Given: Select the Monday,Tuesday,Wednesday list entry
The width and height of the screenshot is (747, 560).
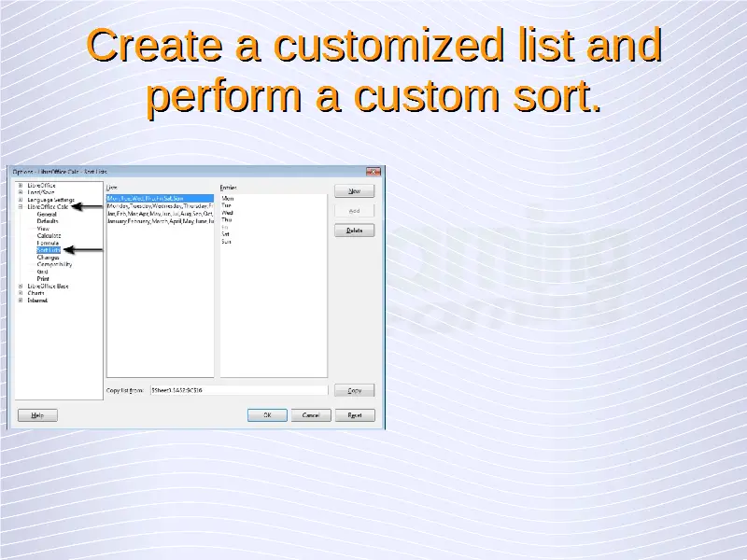Looking at the screenshot, I should (x=160, y=205).
